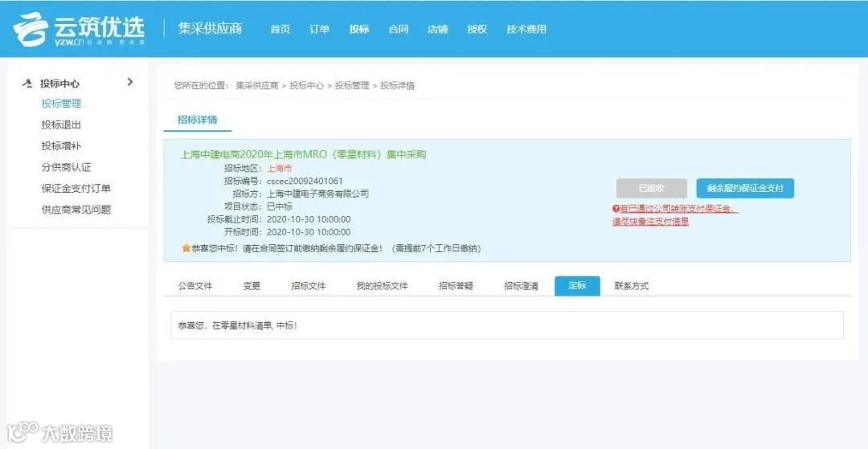Image resolution: width=868 pixels, height=449 pixels.
Task: Click the grey 已接收 button
Action: [x=652, y=188]
